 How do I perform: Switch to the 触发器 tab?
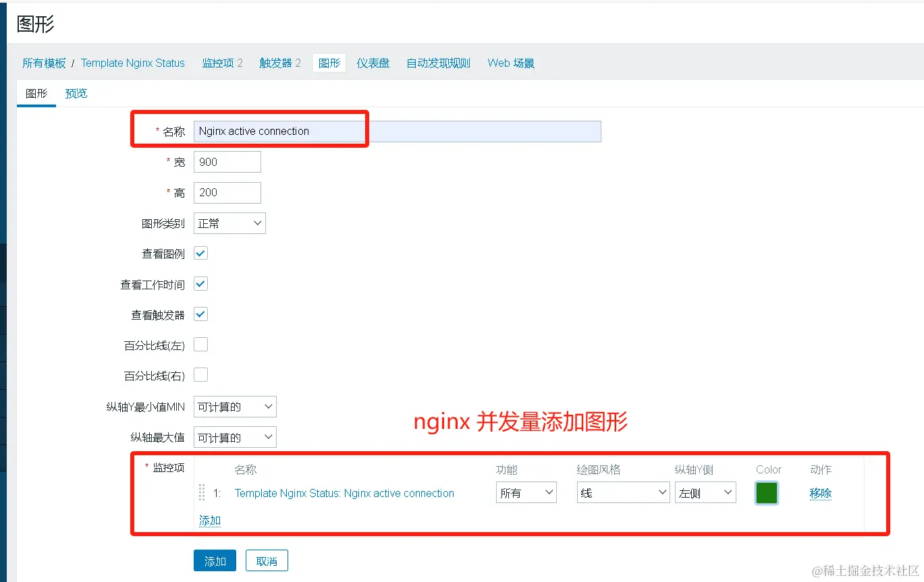click(280, 63)
